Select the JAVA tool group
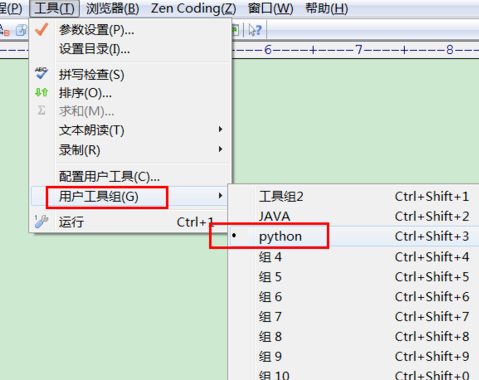This screenshot has height=380, width=479. [x=354, y=217]
